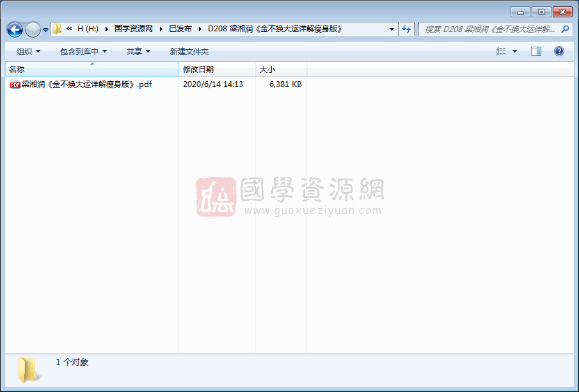Image resolution: width=579 pixels, height=392 pixels.
Task: Go back with the Back arrow button
Action: (15, 29)
